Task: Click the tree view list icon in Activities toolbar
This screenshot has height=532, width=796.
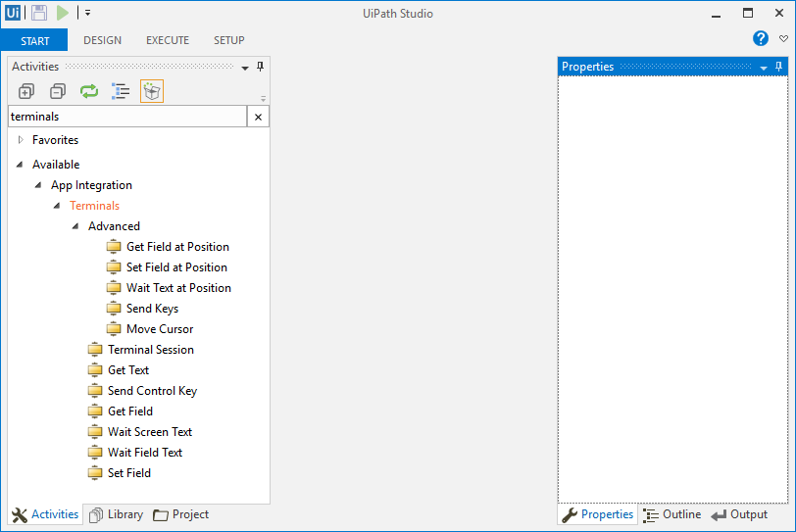Action: (x=121, y=91)
